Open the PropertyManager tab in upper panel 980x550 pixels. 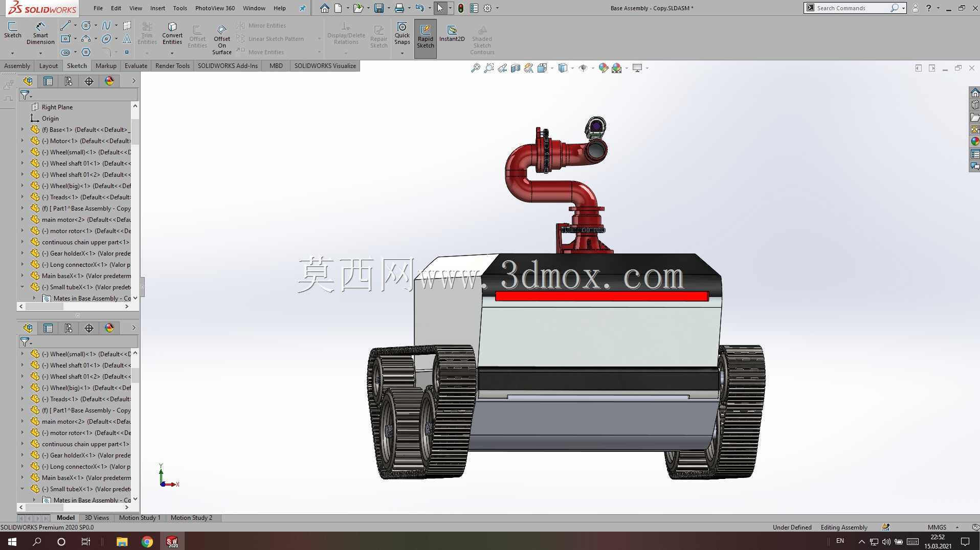pos(48,81)
